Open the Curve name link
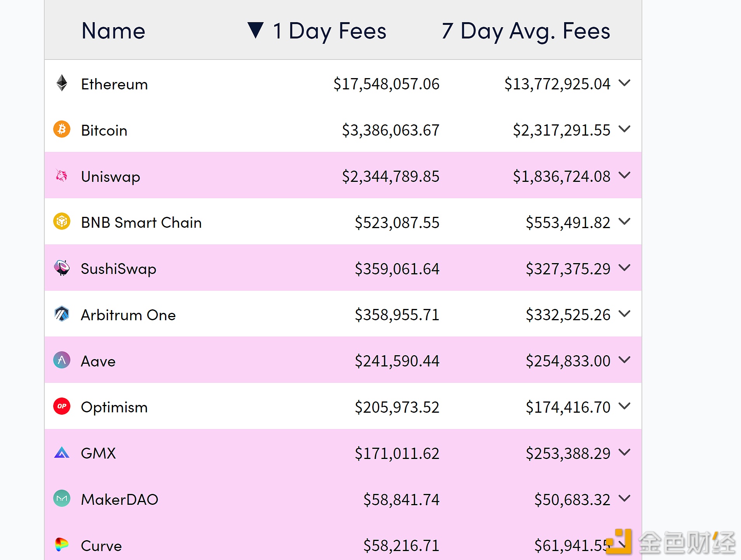The height and width of the screenshot is (560, 741). pos(101,546)
